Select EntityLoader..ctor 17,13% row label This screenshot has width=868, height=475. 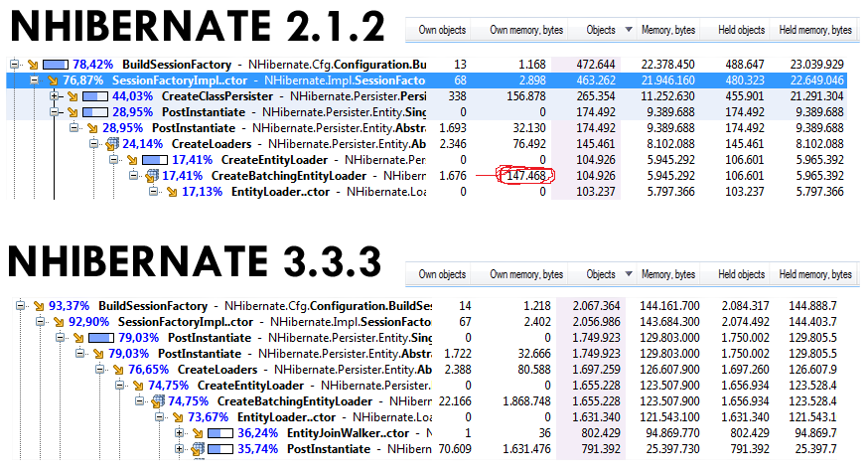(x=280, y=192)
